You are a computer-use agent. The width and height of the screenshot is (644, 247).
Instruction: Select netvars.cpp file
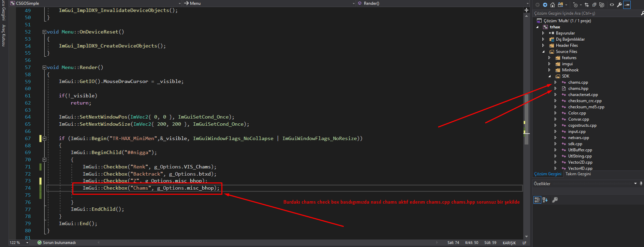click(x=579, y=138)
